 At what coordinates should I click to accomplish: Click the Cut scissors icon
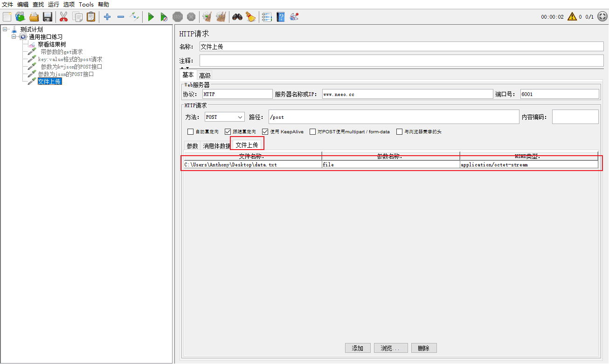(x=64, y=17)
